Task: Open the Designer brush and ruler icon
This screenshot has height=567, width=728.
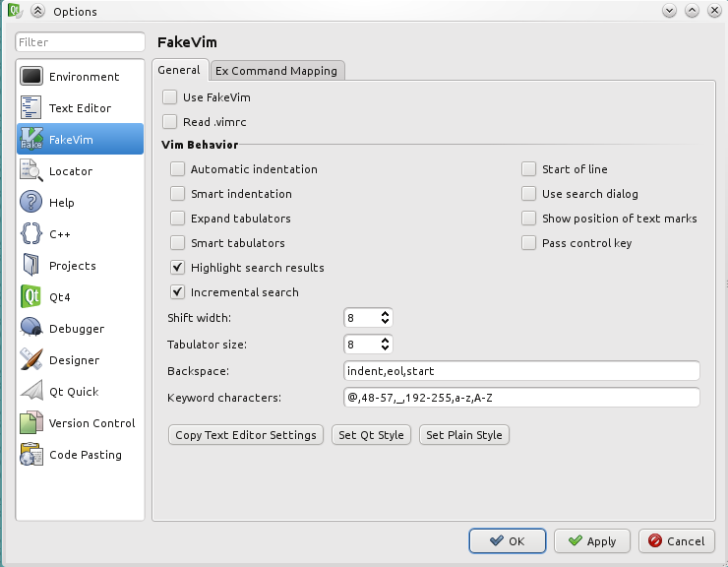Action: point(31,359)
